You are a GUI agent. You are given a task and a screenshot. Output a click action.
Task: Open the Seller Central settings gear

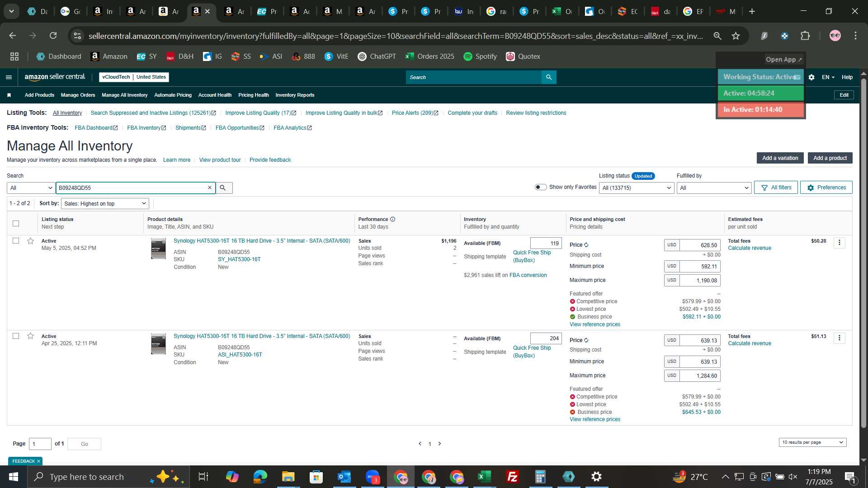[x=811, y=77]
